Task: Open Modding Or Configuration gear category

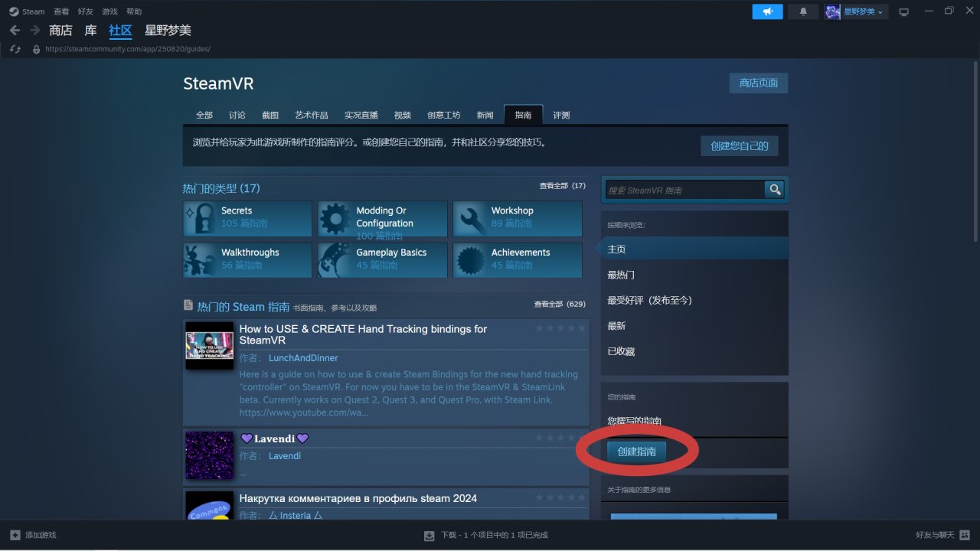Action: coord(382,219)
